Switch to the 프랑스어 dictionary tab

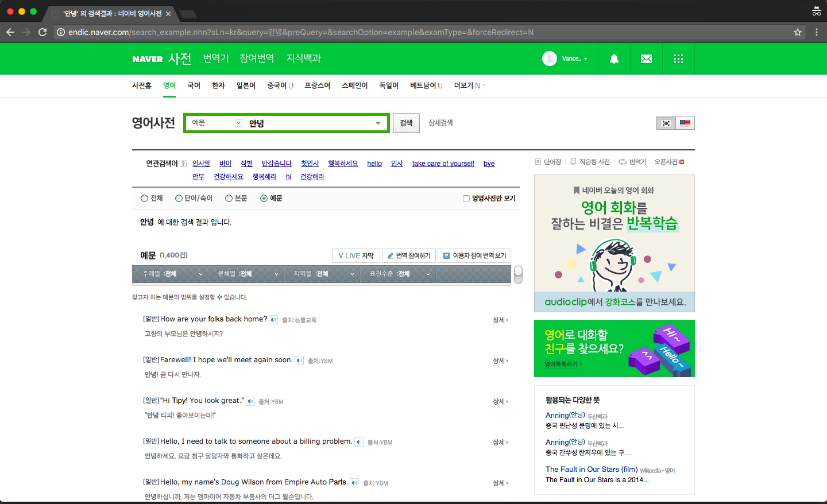(x=317, y=86)
